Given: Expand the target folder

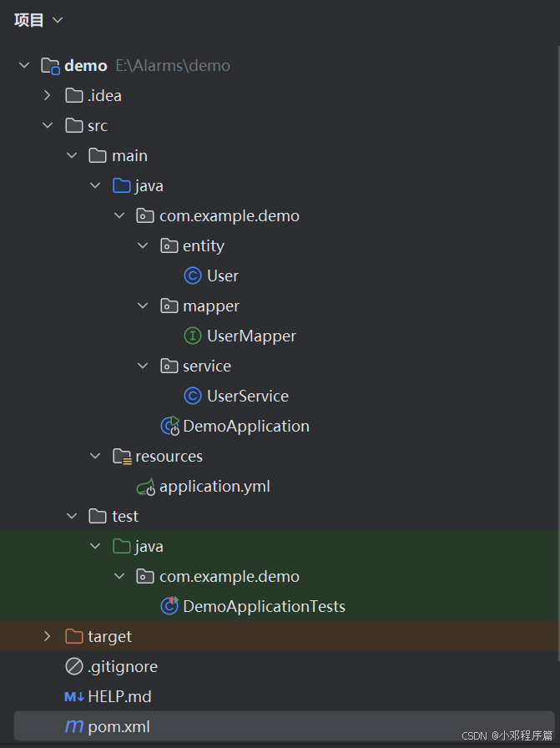Looking at the screenshot, I should (48, 636).
